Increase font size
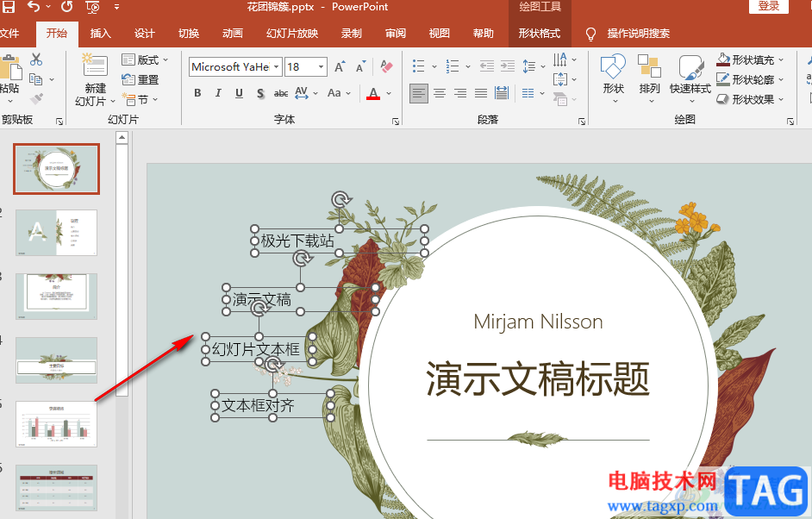Screen dimensions: 812x519 pyautogui.click(x=340, y=67)
